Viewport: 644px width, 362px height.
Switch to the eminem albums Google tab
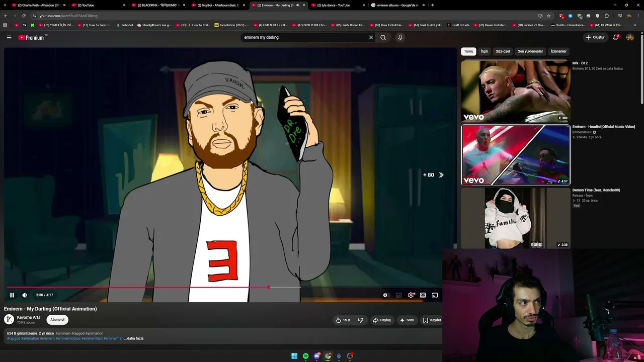click(x=397, y=5)
